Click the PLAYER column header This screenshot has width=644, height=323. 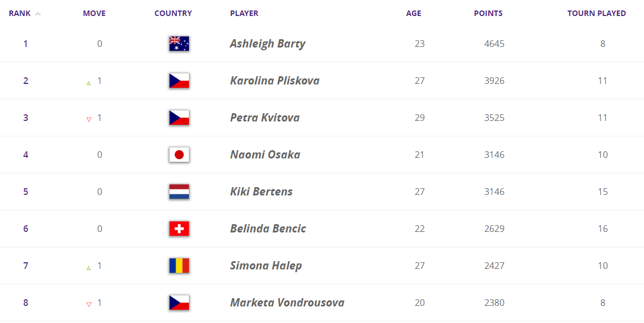point(244,13)
